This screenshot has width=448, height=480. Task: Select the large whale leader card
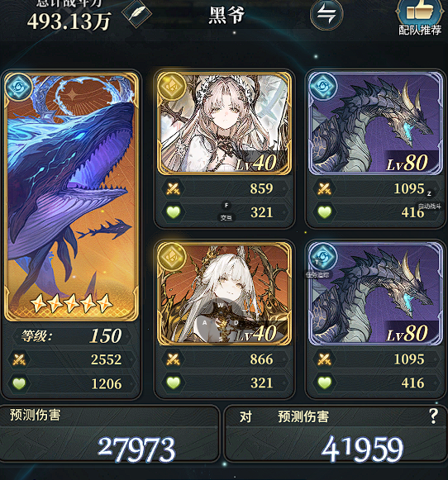click(x=71, y=197)
